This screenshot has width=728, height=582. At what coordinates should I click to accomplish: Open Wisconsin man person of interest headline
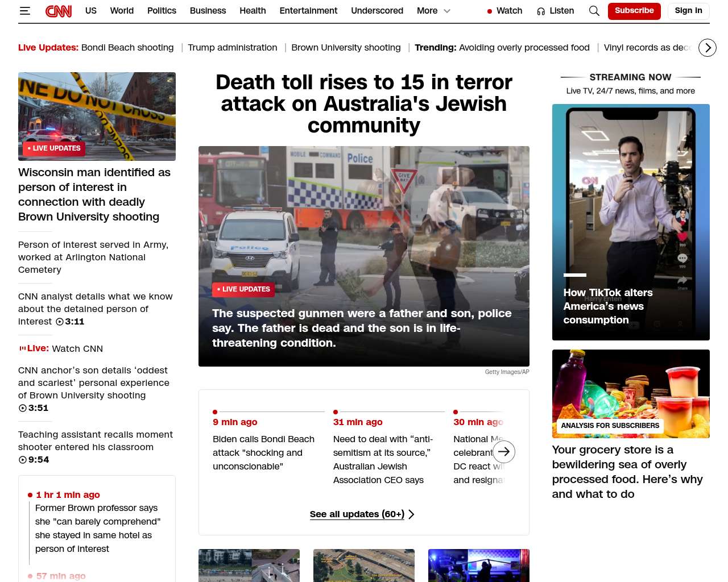(x=94, y=194)
